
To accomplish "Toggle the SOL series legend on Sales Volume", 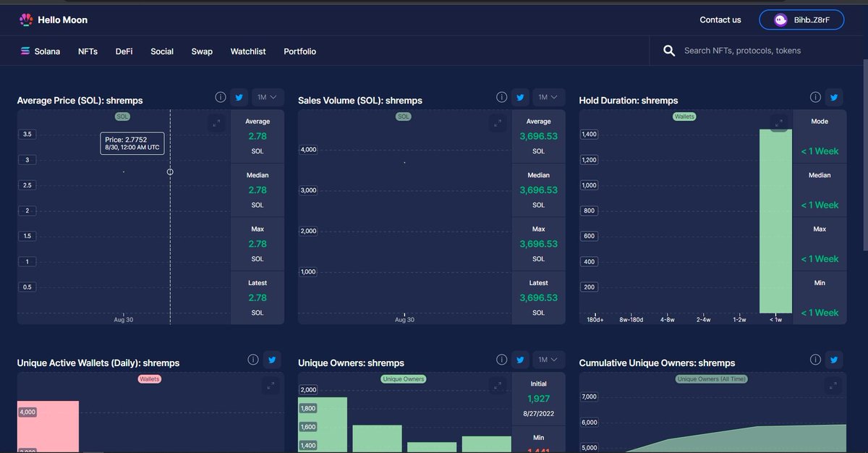I will (404, 117).
